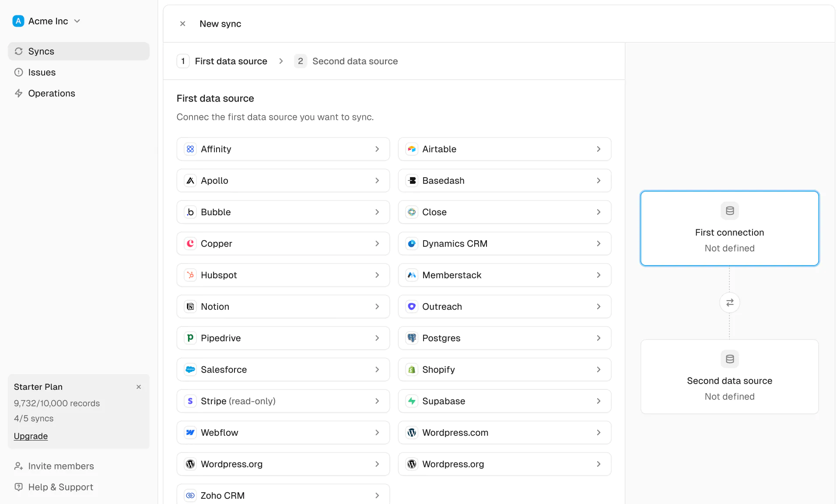Close the New sync dialog
This screenshot has height=504, width=840.
tap(183, 24)
